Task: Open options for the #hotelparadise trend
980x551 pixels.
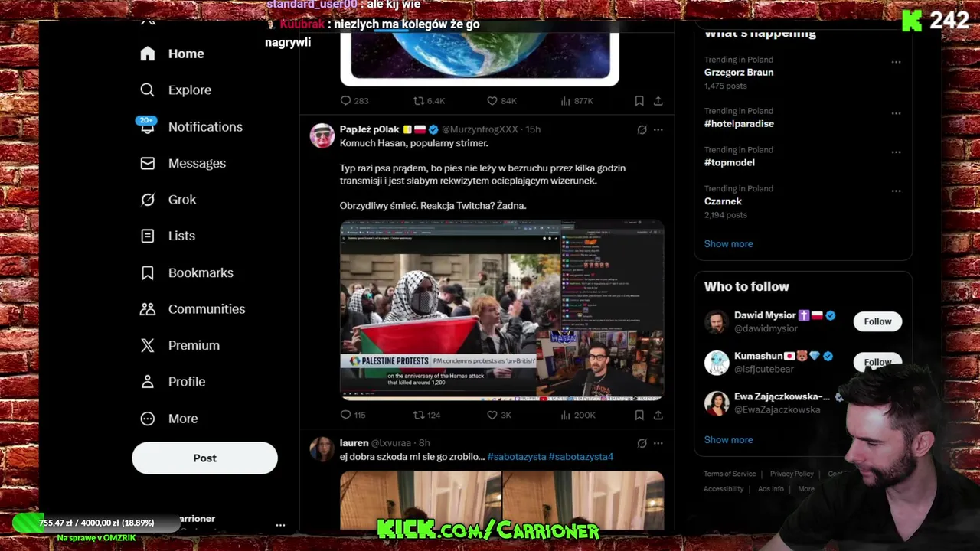Action: [896, 113]
